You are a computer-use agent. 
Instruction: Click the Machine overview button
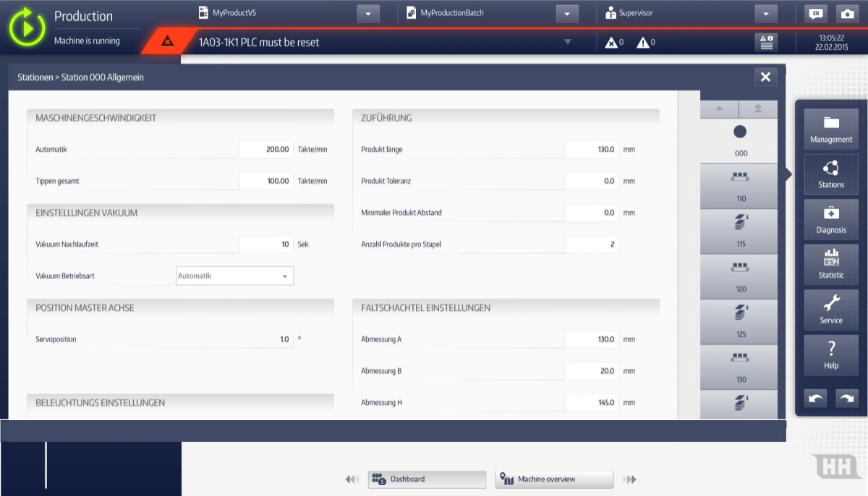pos(554,479)
